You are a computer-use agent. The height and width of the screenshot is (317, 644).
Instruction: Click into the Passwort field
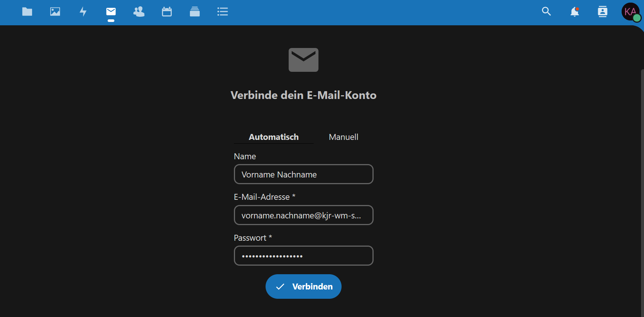[304, 256]
